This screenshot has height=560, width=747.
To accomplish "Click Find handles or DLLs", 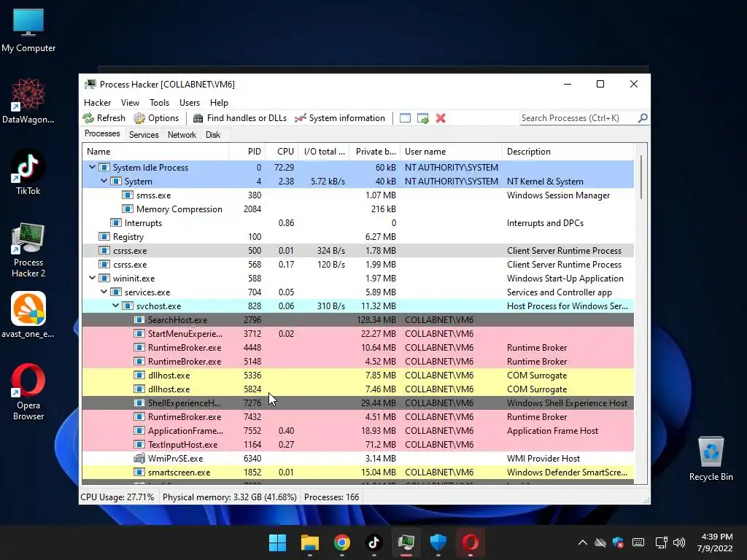I will [x=239, y=118].
